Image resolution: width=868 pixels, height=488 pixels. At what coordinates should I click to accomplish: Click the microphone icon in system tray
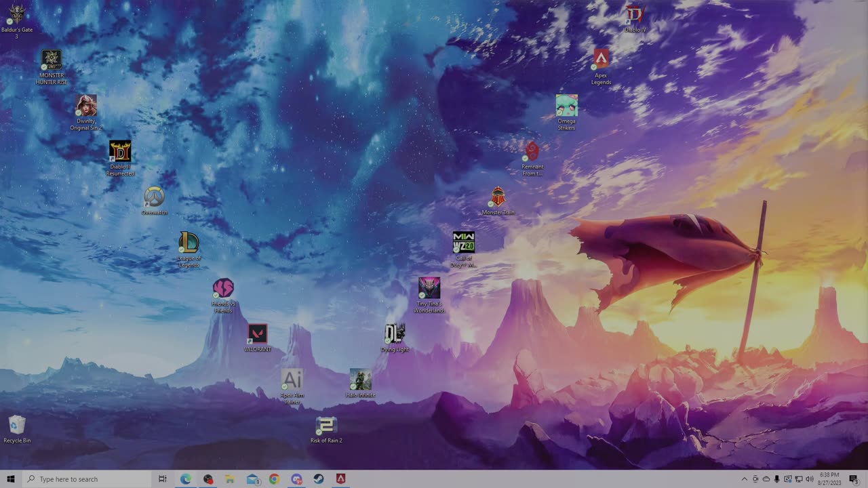click(777, 479)
